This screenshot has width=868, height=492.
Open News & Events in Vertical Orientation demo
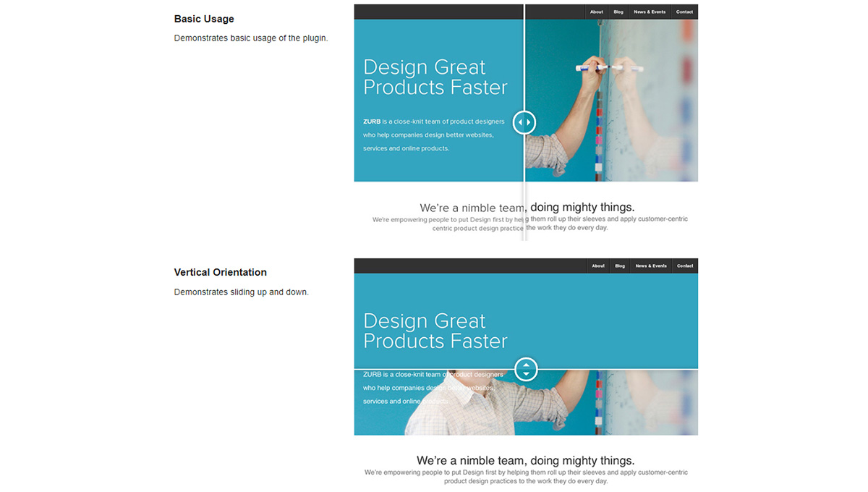651,266
